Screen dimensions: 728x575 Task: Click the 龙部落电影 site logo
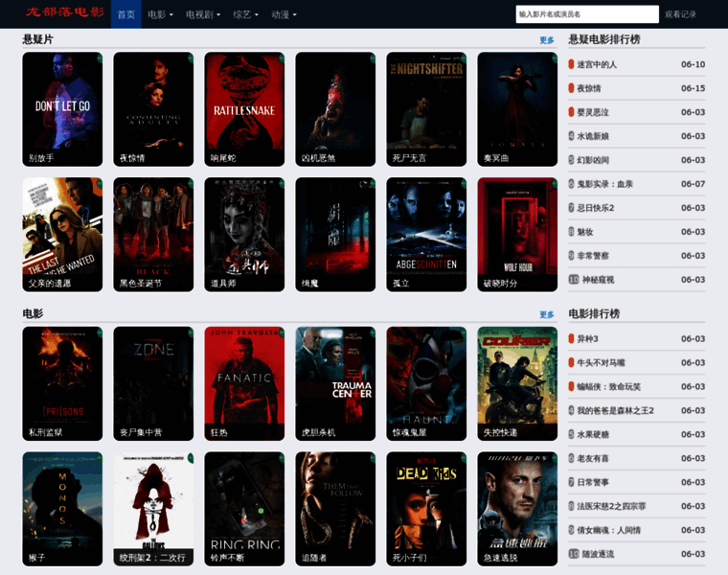tap(65, 12)
